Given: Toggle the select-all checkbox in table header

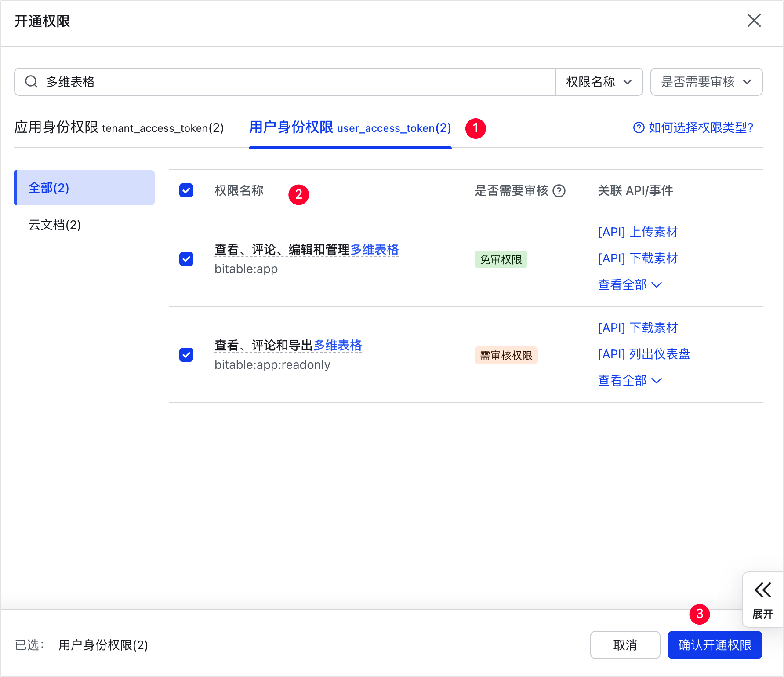Looking at the screenshot, I should [x=186, y=191].
